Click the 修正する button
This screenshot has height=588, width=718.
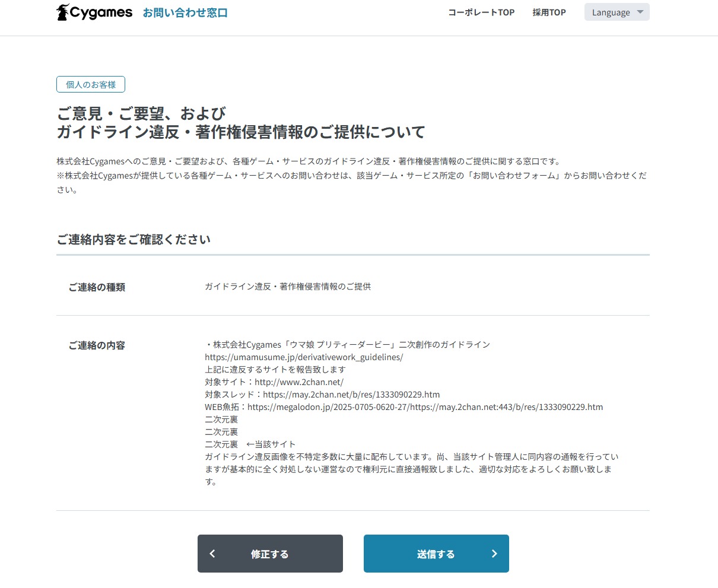pos(270,554)
